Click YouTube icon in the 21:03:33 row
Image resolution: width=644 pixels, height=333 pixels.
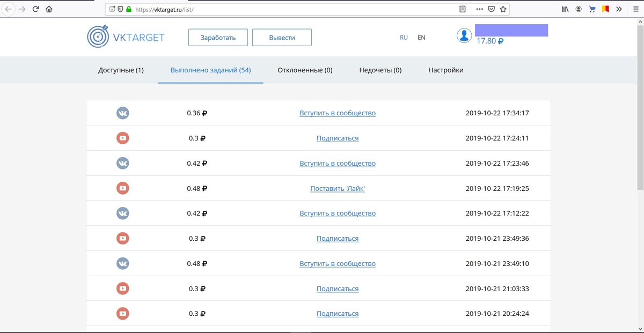pos(123,288)
